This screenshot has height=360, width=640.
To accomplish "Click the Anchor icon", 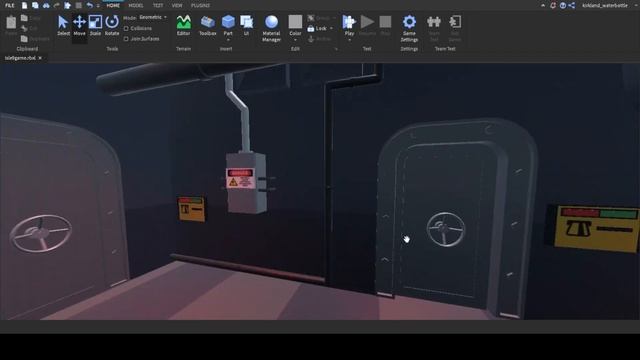I will tap(311, 39).
